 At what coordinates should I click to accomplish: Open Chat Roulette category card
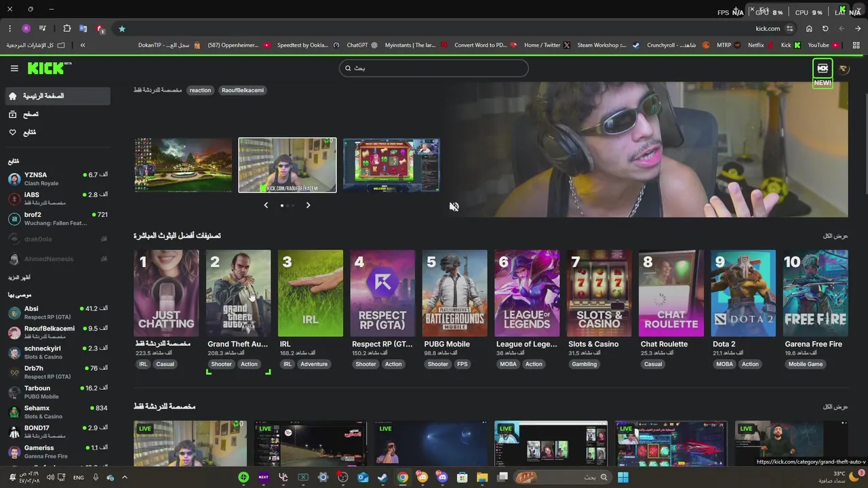click(x=671, y=293)
